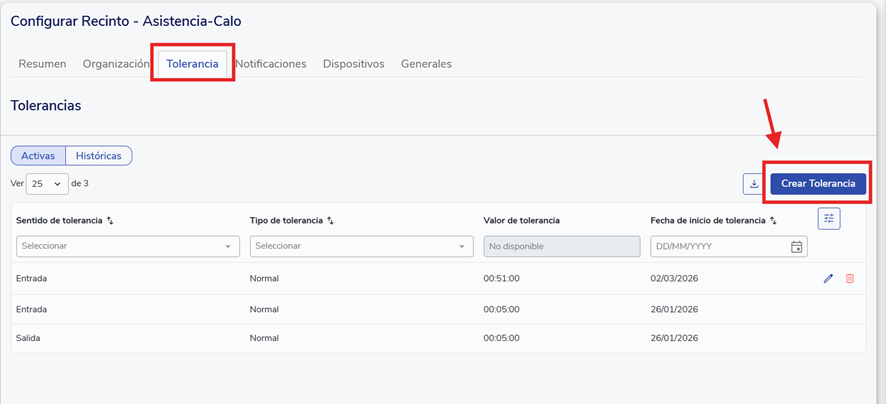Open the column filter settings icon

[828, 219]
